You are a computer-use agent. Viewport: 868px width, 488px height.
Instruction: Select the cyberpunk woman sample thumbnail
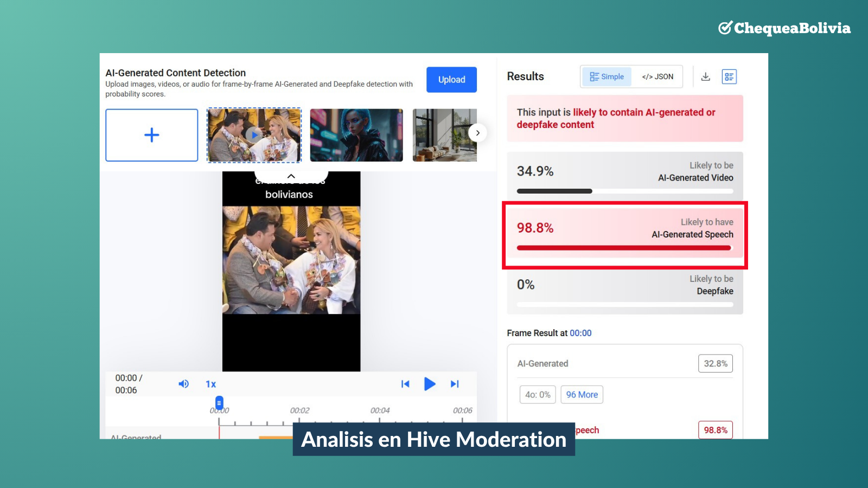pyautogui.click(x=356, y=135)
